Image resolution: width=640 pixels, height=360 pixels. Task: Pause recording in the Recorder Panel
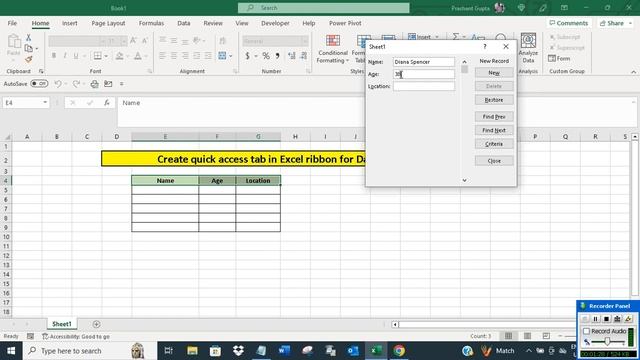pos(596,319)
